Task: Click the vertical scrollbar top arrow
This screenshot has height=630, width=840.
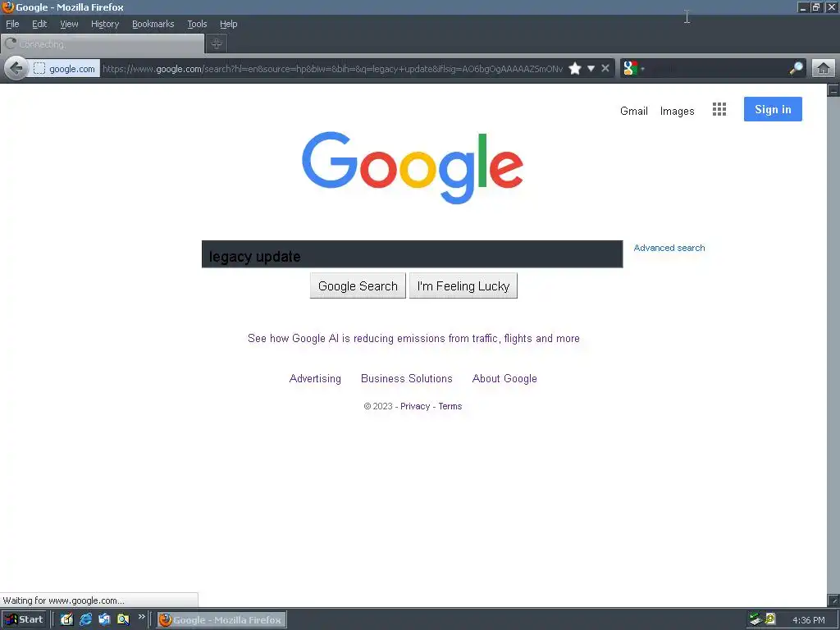Action: pyautogui.click(x=833, y=90)
